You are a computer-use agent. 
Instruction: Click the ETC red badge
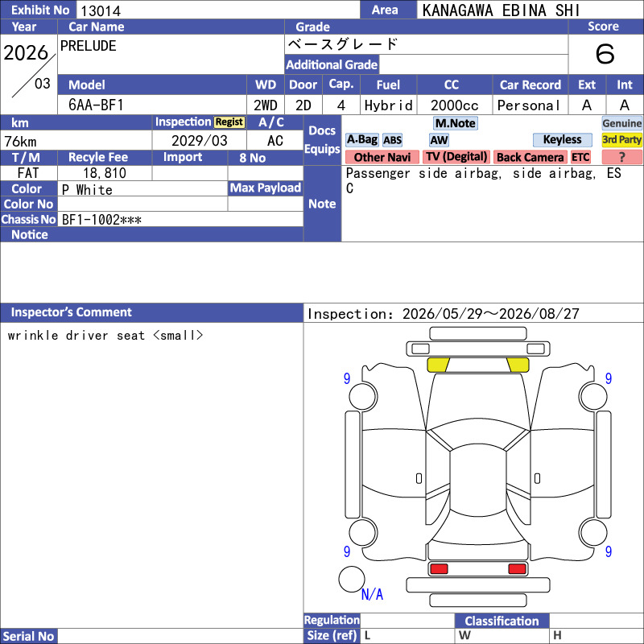[x=580, y=157]
